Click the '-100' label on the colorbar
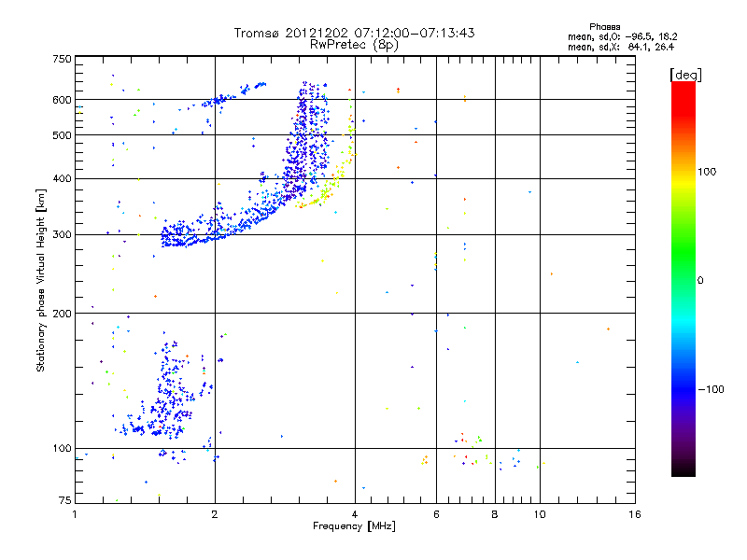This screenshot has width=747, height=560. point(712,389)
